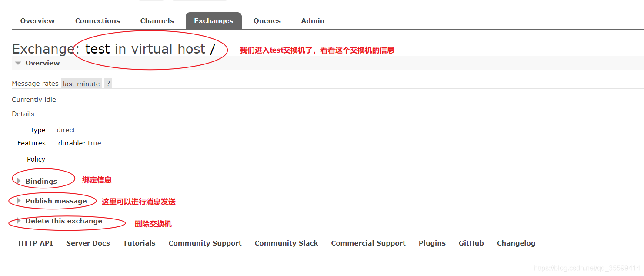Viewport: 644px width, 276px height.
Task: Switch to the Admin tab
Action: (x=313, y=21)
